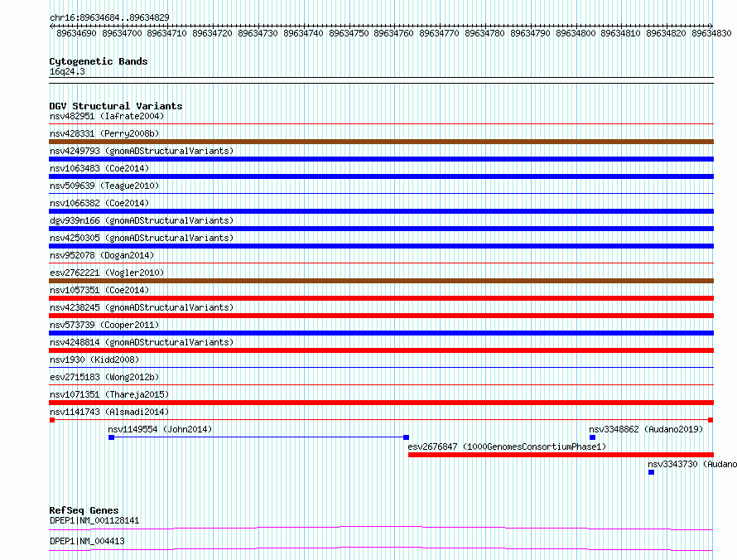The image size is (737, 560).
Task: Click the blue marker under nsv3343730
Action: [652, 472]
